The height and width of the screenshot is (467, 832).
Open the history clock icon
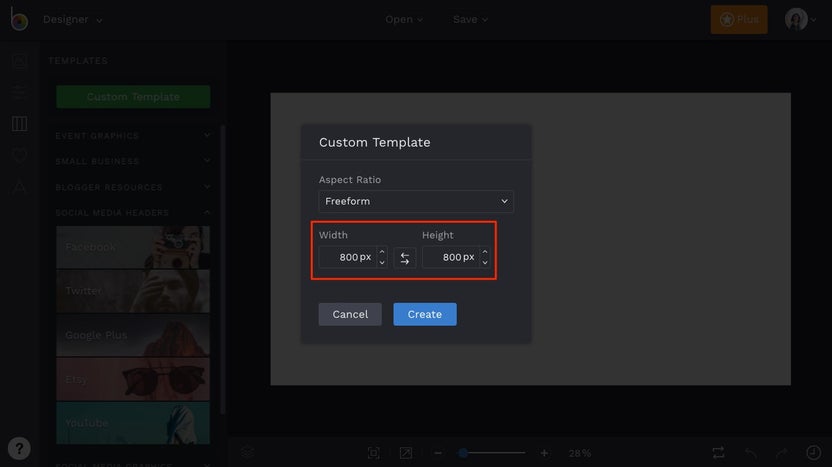coord(813,453)
